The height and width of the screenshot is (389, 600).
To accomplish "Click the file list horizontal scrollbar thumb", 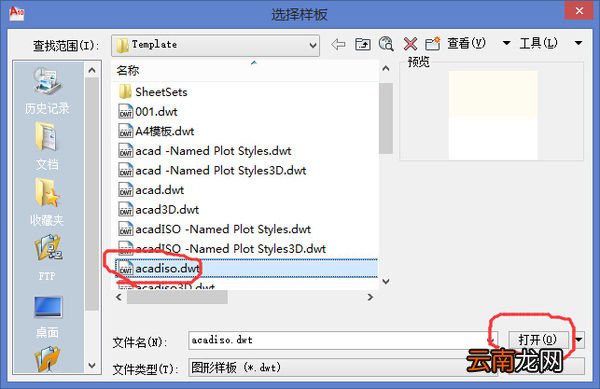I will [177, 297].
